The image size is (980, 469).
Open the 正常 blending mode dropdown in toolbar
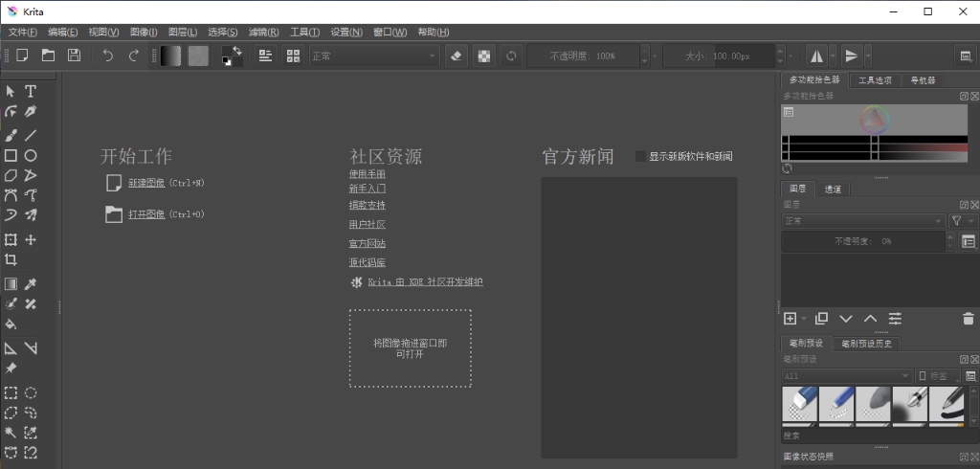(x=372, y=56)
